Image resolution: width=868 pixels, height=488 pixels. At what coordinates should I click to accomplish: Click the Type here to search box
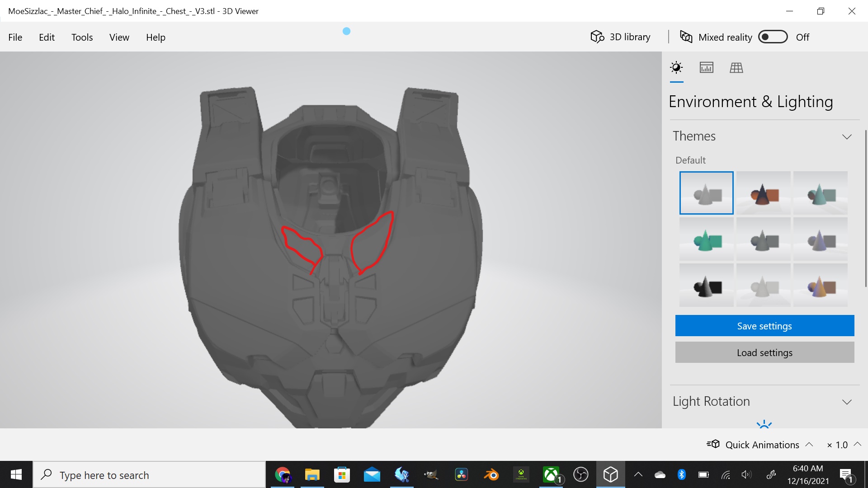149,475
